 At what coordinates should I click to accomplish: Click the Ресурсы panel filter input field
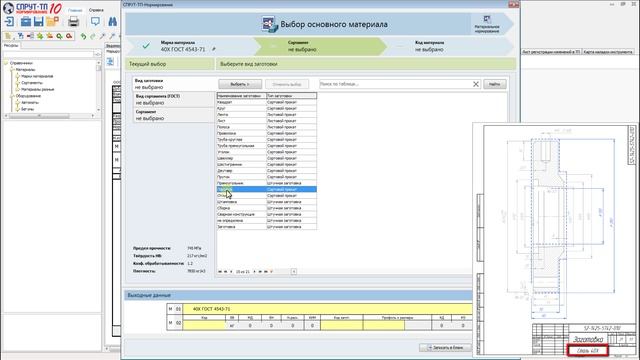(x=48, y=54)
